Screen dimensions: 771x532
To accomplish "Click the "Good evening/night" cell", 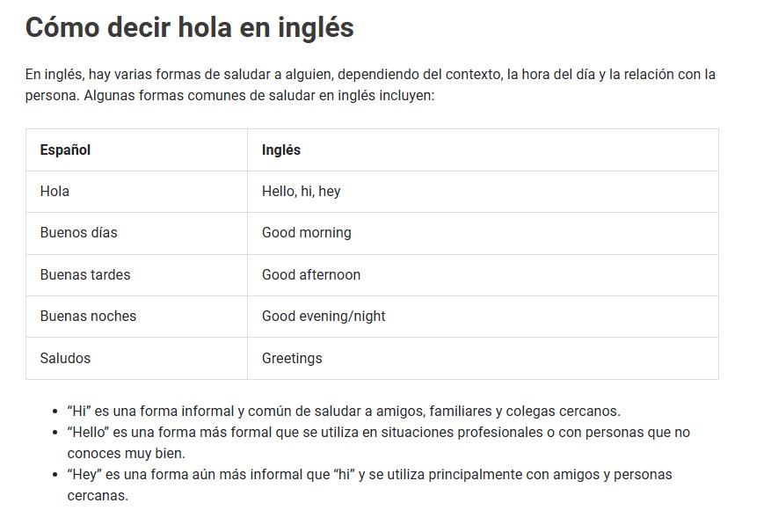I will (324, 317).
